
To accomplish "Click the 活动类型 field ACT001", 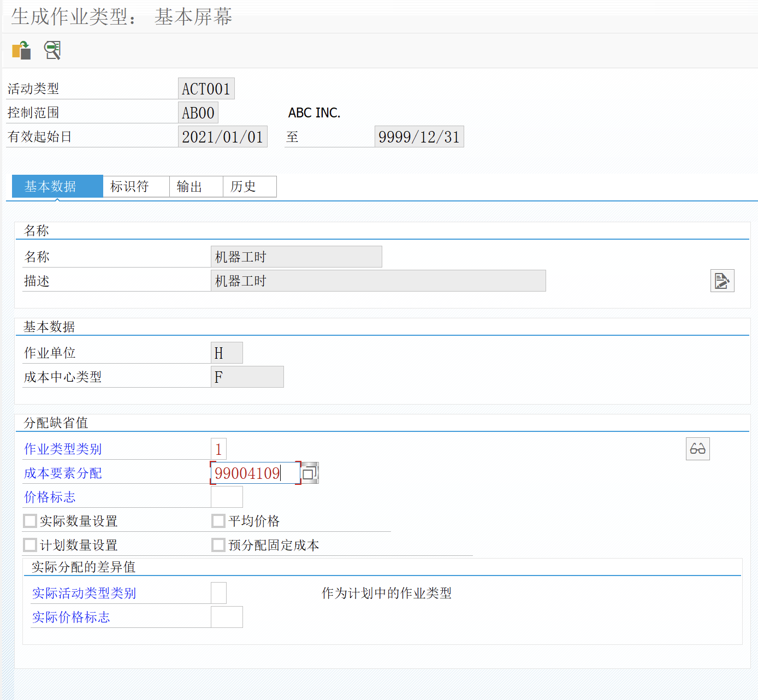I will (206, 88).
